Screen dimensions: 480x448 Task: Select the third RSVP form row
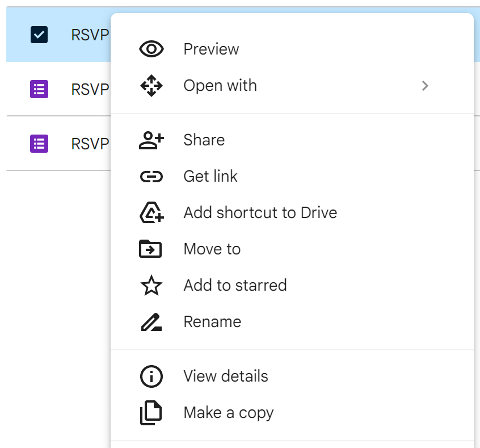pos(89,144)
